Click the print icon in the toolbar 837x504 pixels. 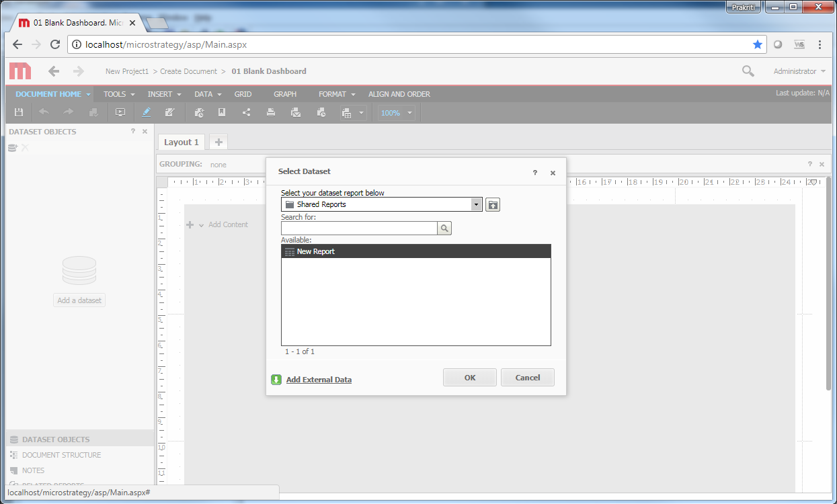pyautogui.click(x=271, y=113)
